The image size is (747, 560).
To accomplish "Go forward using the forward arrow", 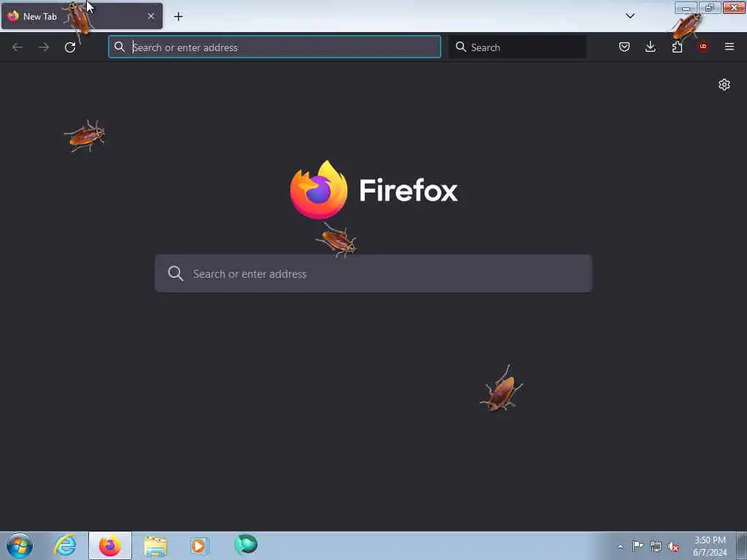I will point(44,47).
